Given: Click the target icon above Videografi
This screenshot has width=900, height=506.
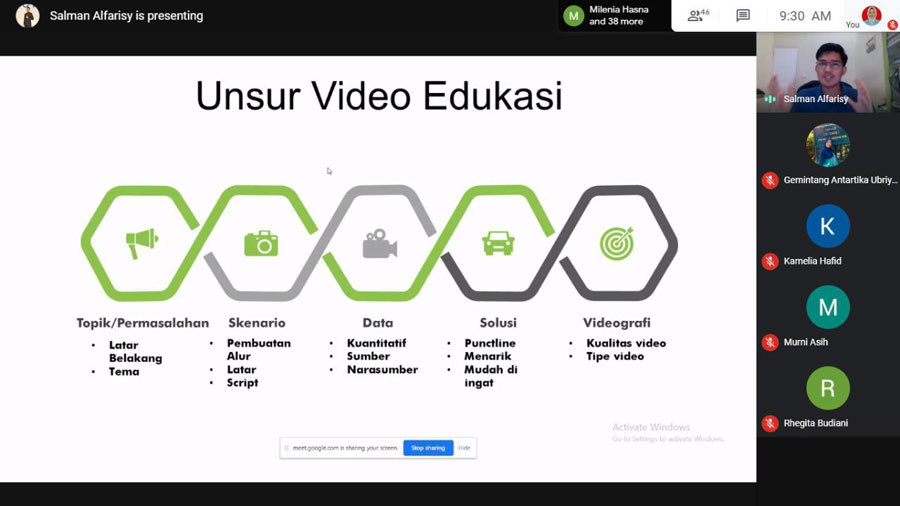Looking at the screenshot, I should (616, 243).
